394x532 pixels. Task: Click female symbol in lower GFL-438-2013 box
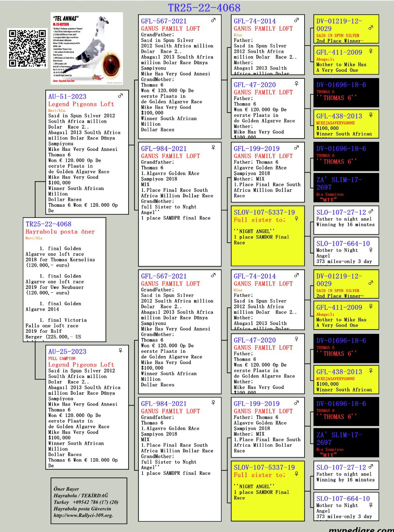pyautogui.click(x=371, y=371)
